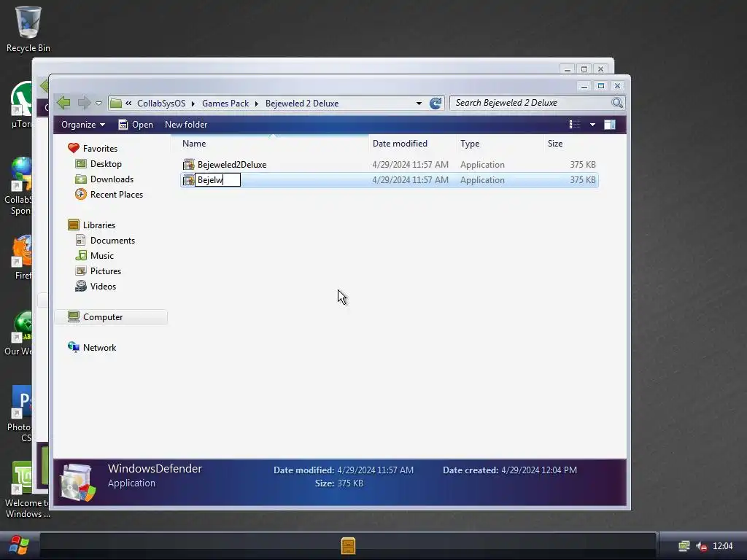Screen dimensions: 747x560
Task: Select Favorites in the navigation pane
Action: tap(100, 149)
